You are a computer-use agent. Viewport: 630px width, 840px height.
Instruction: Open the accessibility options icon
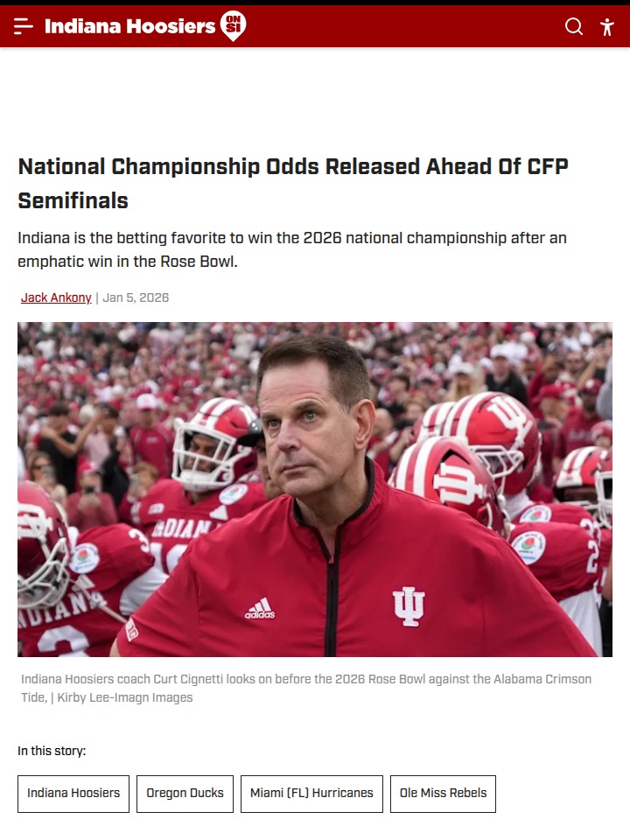point(607,26)
